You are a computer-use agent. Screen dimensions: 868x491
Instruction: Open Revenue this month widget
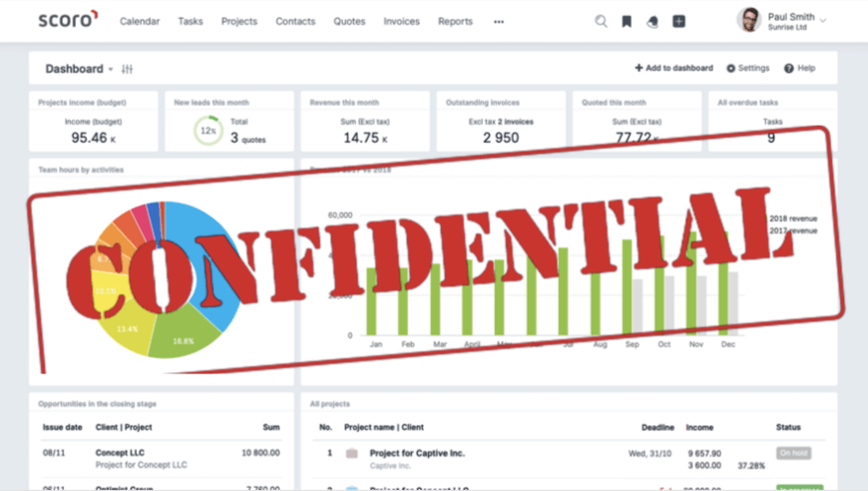click(x=365, y=121)
